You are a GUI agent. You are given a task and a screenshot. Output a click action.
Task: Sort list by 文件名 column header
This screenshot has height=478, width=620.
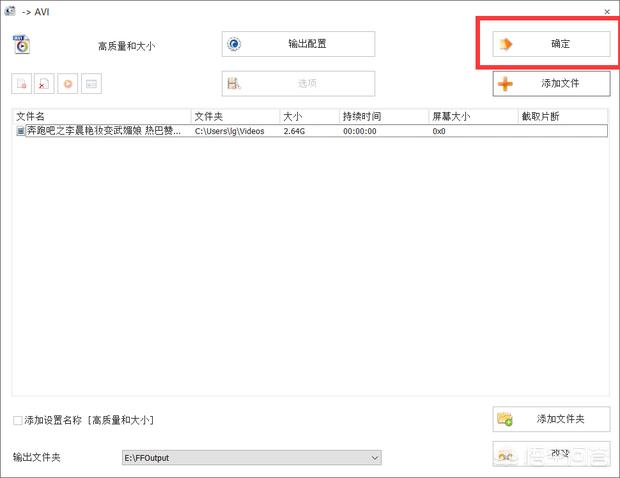click(x=101, y=116)
